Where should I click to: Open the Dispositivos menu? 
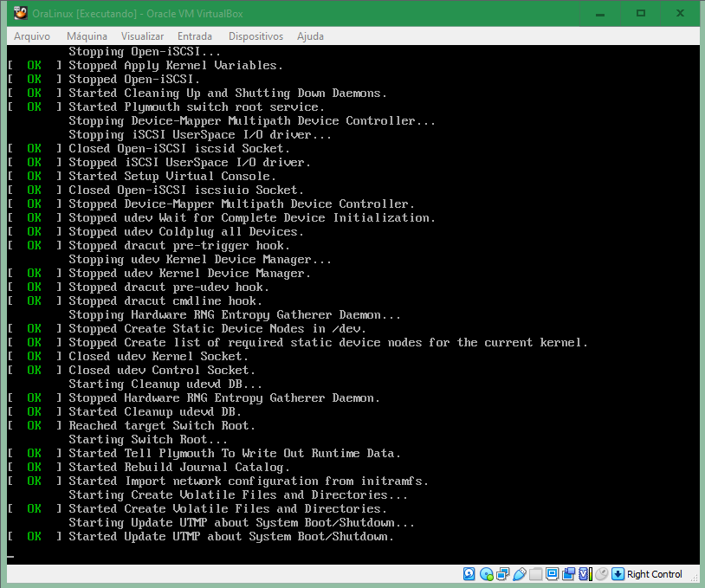click(255, 36)
